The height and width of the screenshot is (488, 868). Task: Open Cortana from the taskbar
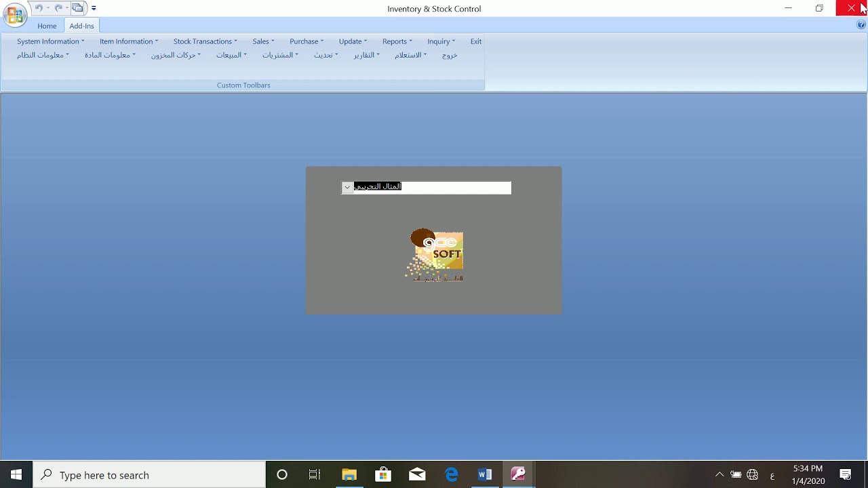pos(282,474)
